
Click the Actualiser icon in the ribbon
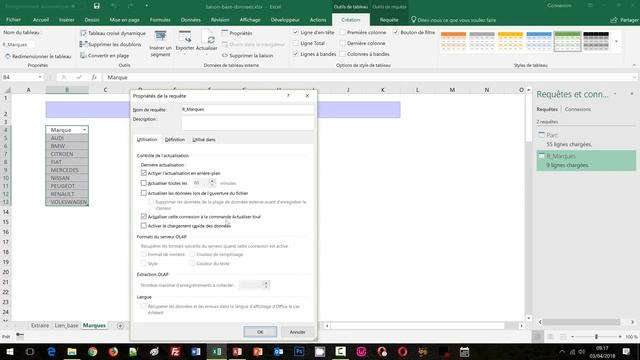tap(207, 37)
